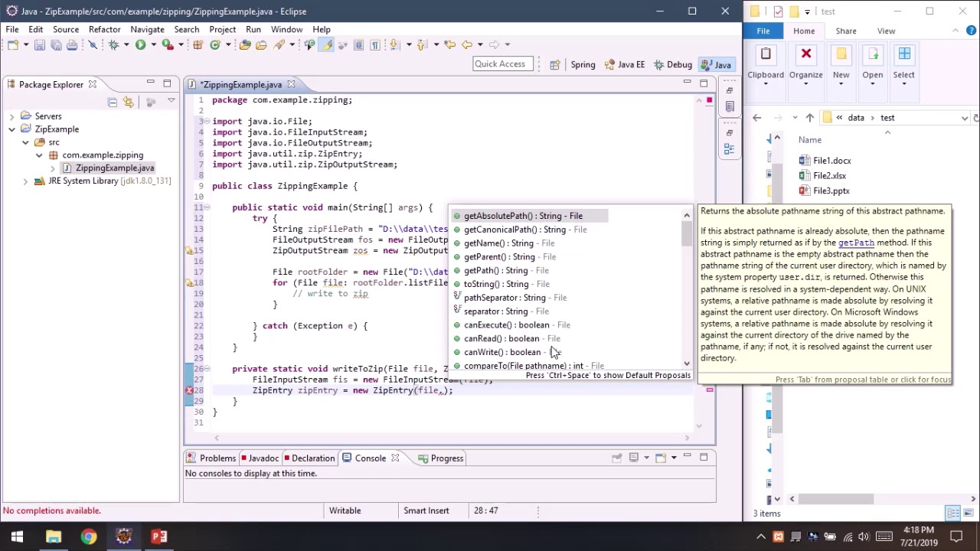Click the Up arrow in File Explorer

tap(809, 118)
